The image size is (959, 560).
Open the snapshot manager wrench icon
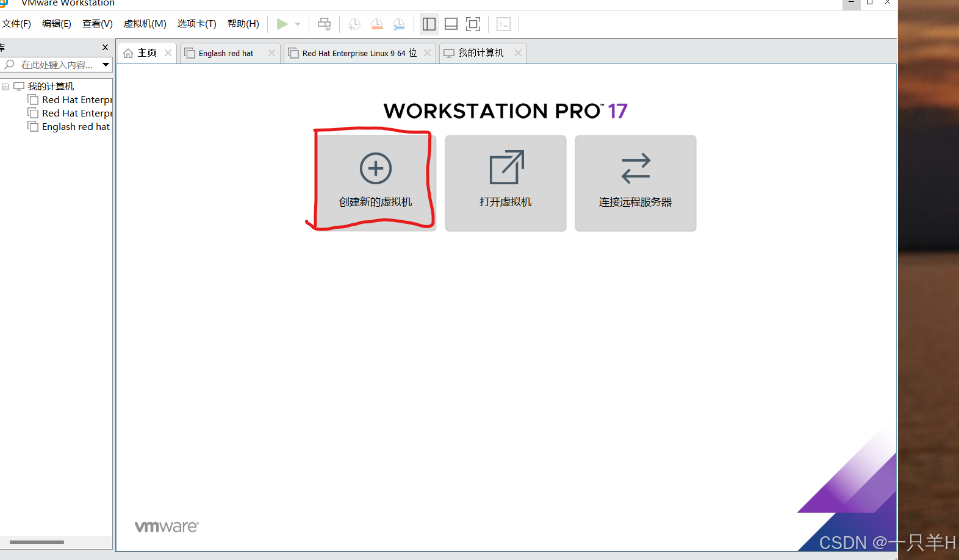(x=398, y=24)
